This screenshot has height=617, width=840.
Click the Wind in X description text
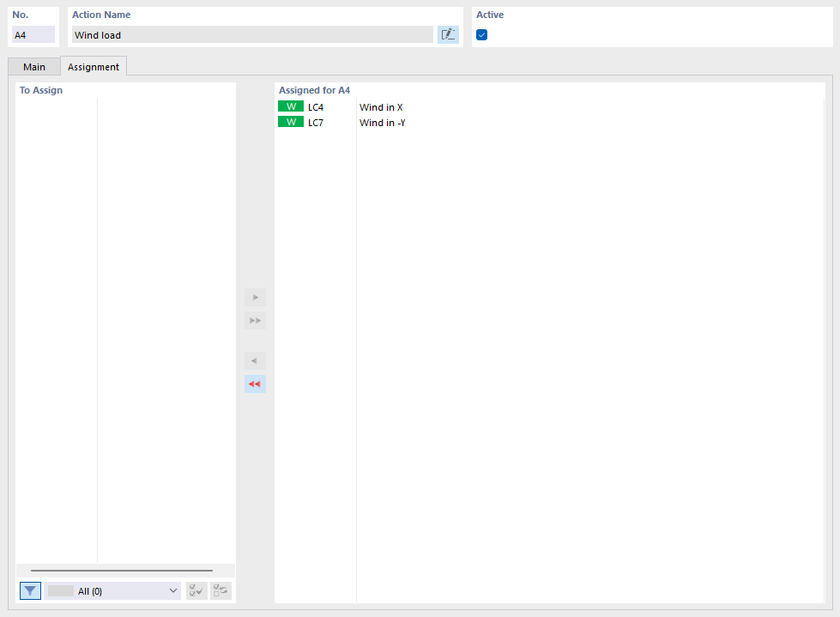coord(381,106)
